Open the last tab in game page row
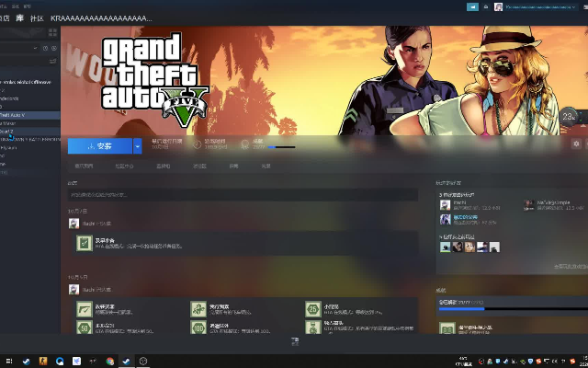588x368 pixels. [266, 166]
